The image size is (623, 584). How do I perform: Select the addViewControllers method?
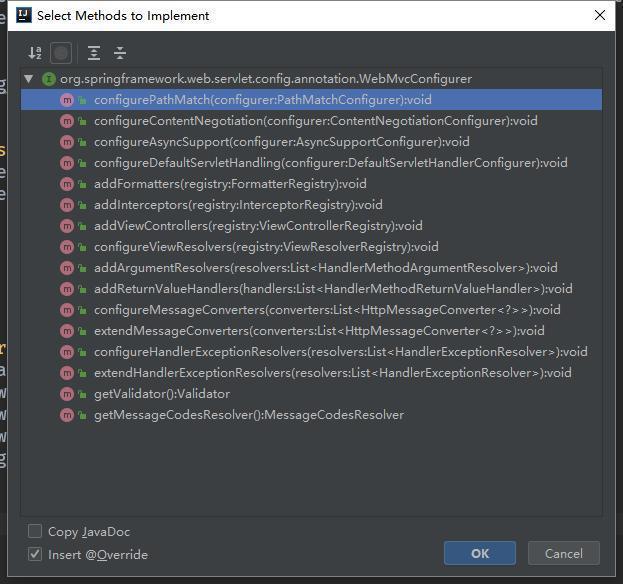258,226
